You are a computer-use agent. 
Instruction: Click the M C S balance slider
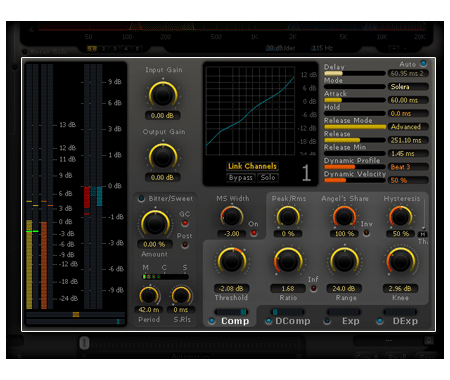pos(165,277)
